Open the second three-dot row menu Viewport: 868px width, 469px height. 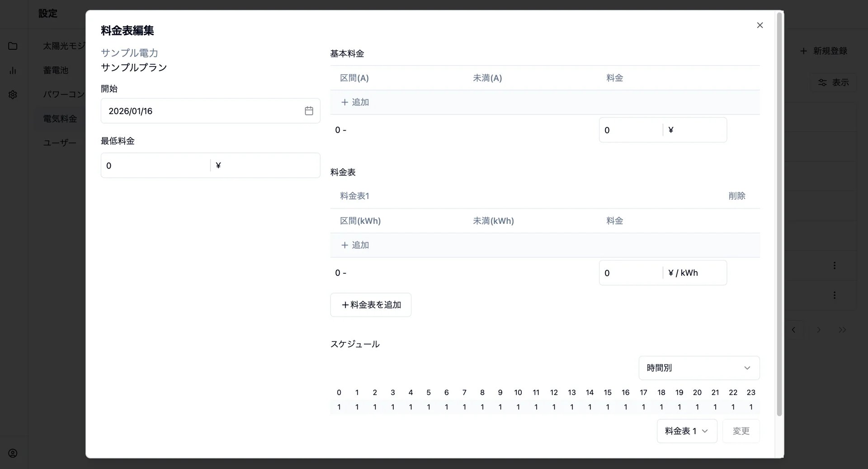[835, 295]
